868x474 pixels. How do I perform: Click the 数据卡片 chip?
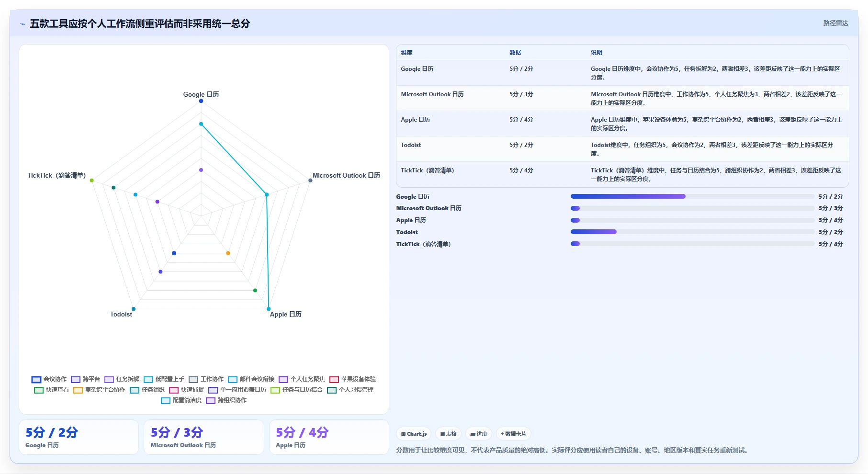[x=513, y=434]
